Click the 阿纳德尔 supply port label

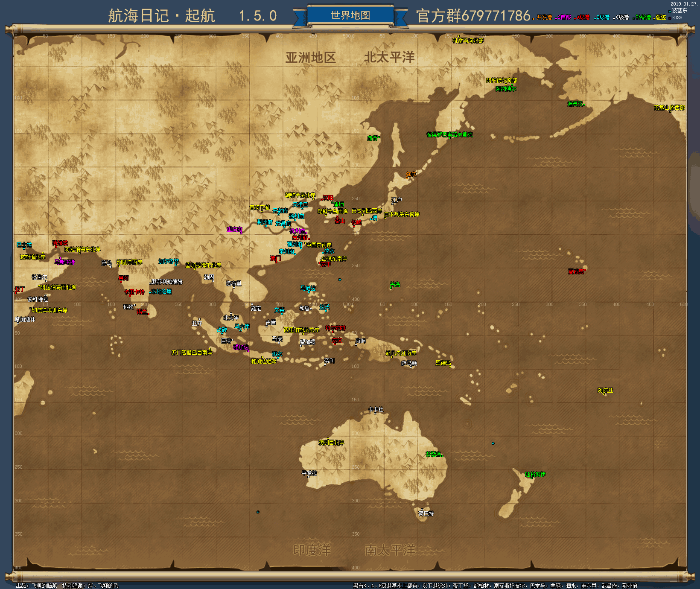point(506,89)
